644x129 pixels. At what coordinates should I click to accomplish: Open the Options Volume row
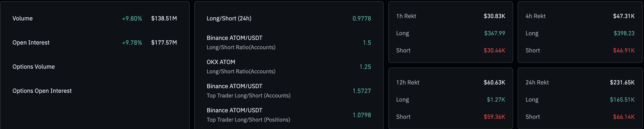pos(34,67)
